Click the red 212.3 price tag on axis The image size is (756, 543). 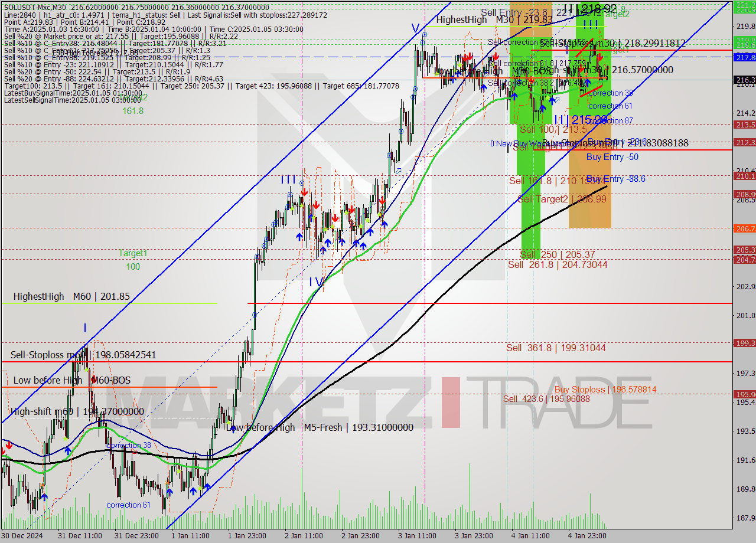(x=744, y=142)
